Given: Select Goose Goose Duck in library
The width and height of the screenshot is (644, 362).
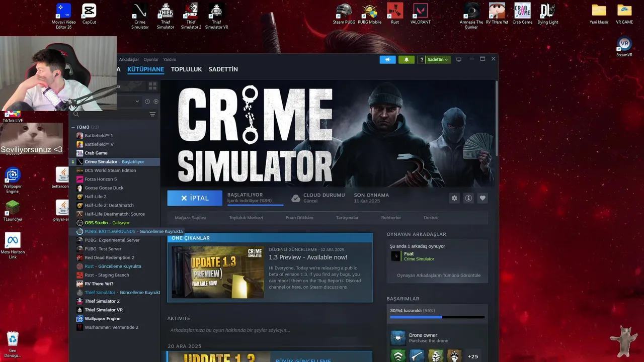Looking at the screenshot, I should pyautogui.click(x=114, y=188).
